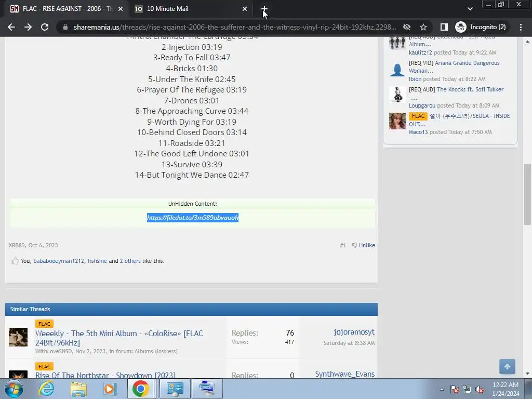Click the eye-slash tracking protection icon
532x399 pixels.
click(x=406, y=27)
